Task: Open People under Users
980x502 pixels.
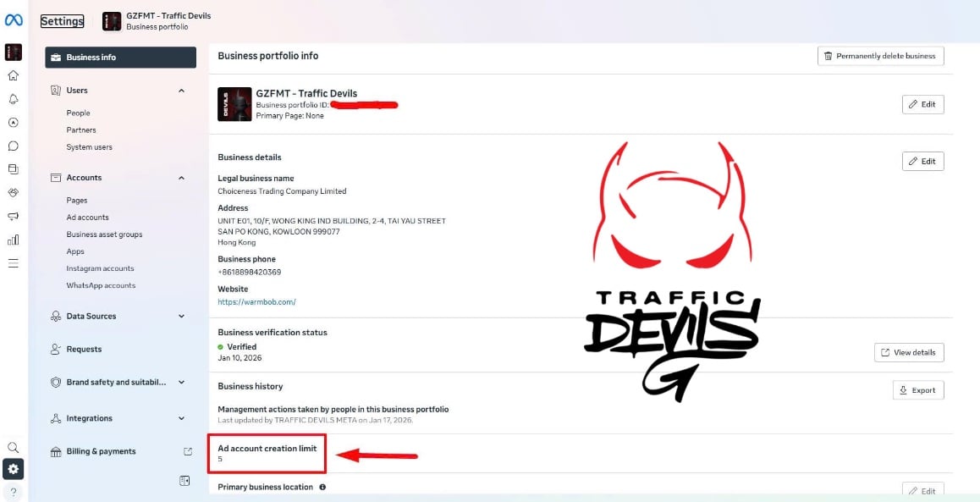Action: click(78, 113)
